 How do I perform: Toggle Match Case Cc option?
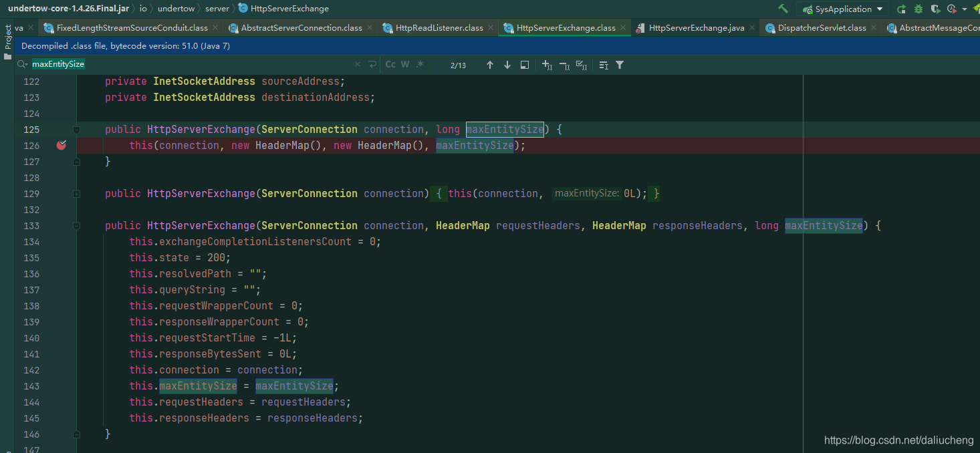coord(390,65)
